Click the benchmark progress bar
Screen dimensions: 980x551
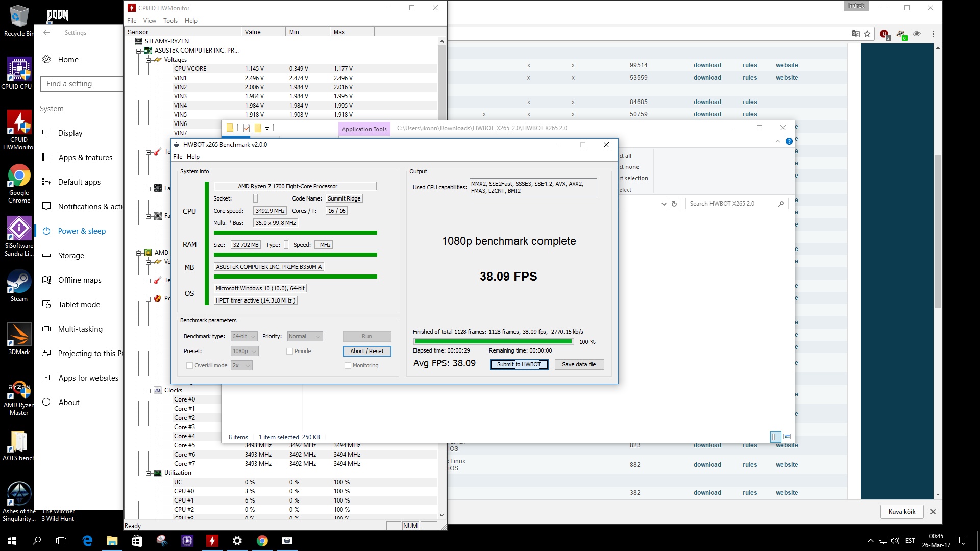(494, 342)
